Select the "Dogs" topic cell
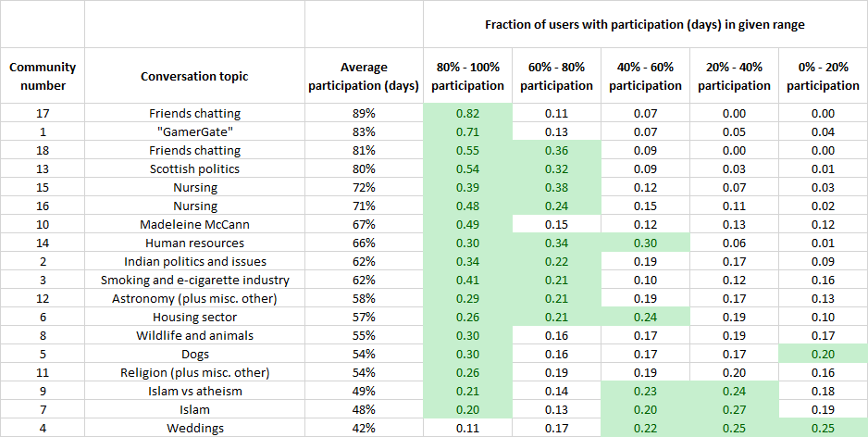Viewport: 868px width, 437px height. tap(194, 354)
